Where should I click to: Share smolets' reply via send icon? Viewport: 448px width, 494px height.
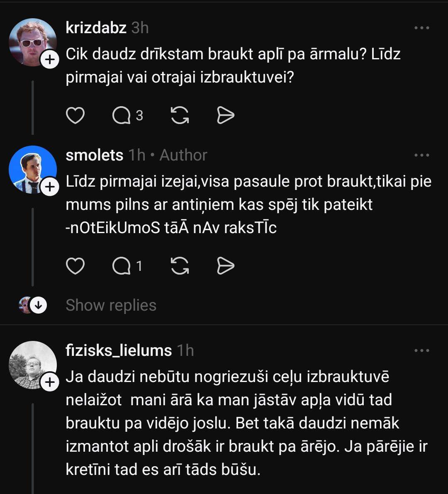coord(226,266)
